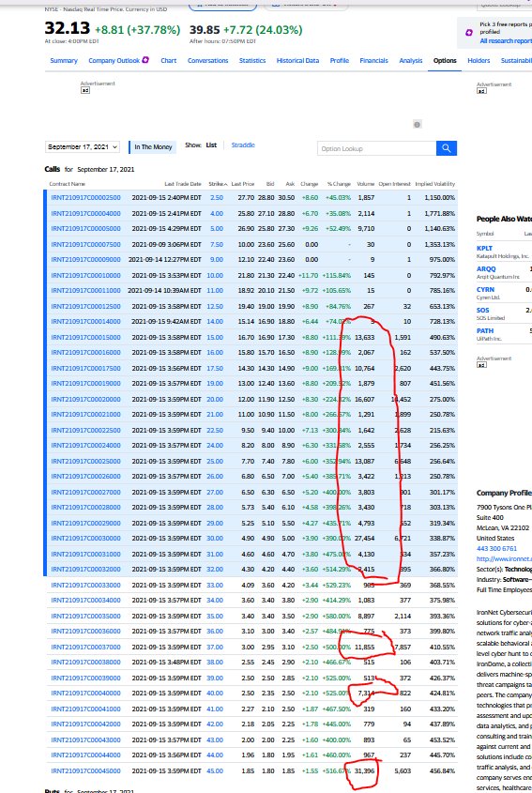Open the Chart tab
Viewport: 532px width, 793px height.
pyautogui.click(x=168, y=61)
